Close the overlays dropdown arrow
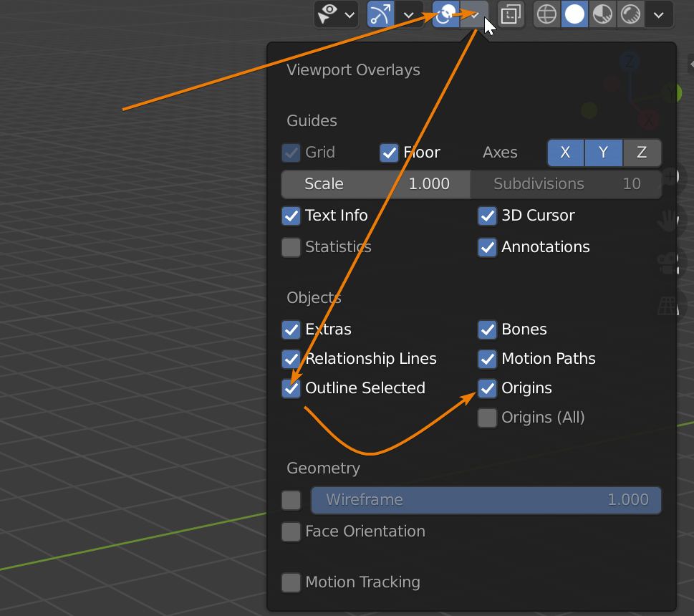Viewport: 694px width, 616px height. tap(474, 14)
